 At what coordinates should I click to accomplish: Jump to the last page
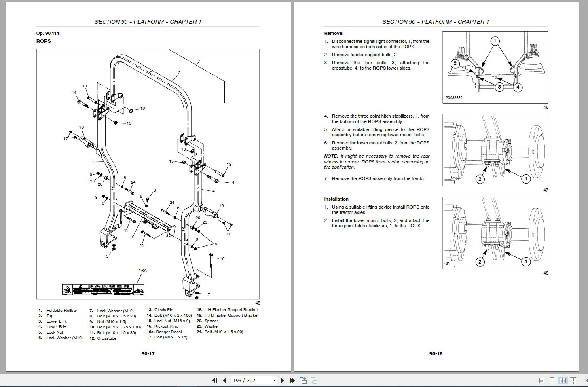coord(292,380)
